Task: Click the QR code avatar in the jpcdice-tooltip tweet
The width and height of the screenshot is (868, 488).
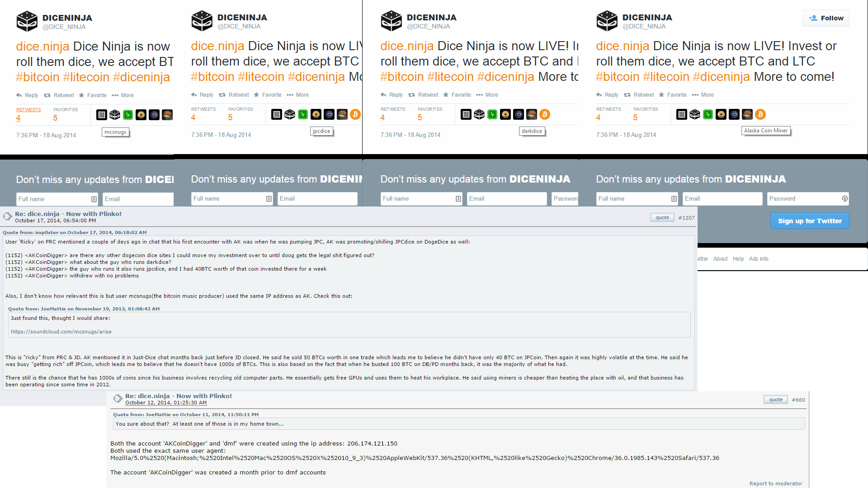Action: point(277,114)
